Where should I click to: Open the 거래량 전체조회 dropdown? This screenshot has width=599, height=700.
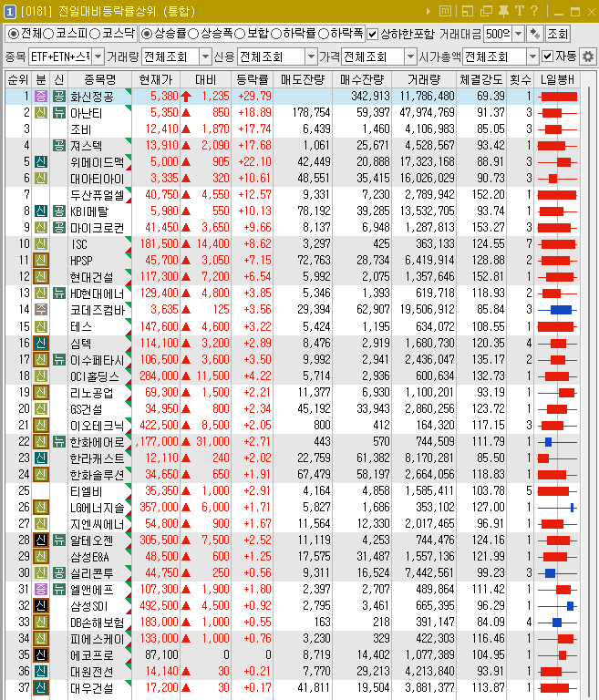pos(205,57)
